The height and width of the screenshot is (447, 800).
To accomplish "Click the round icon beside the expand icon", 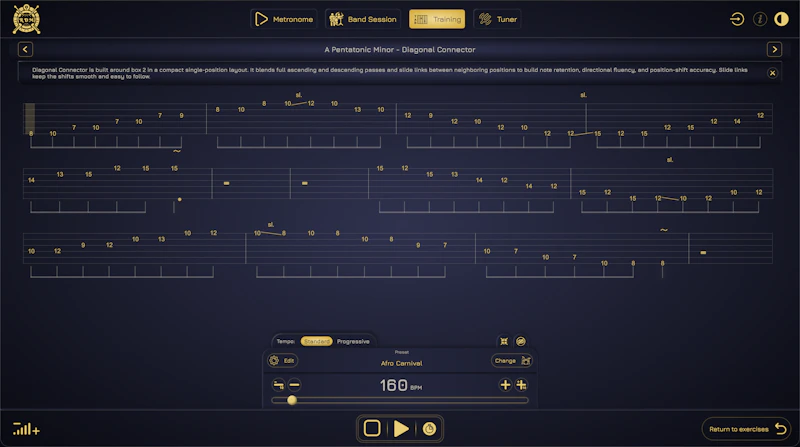I will [x=520, y=341].
